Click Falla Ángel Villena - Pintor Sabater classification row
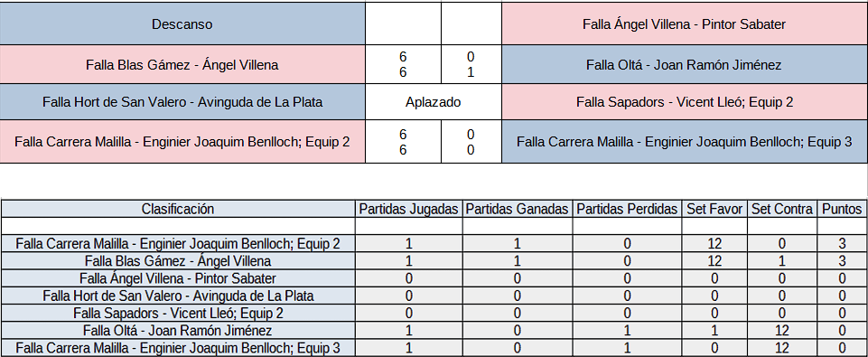868x357 pixels. (434, 278)
